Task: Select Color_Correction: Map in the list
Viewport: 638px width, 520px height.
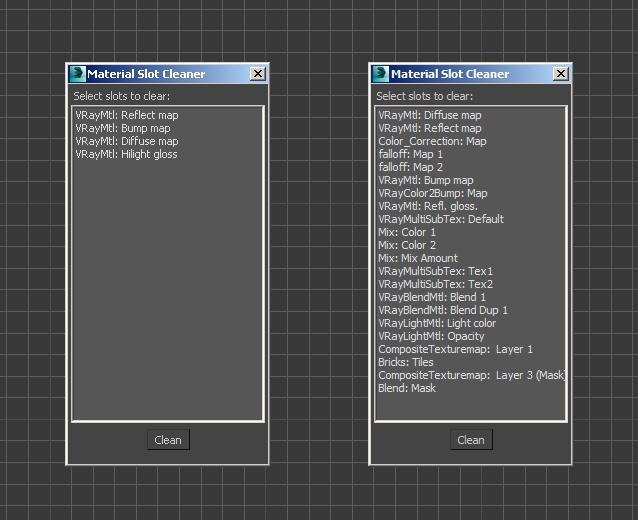Action: (432, 141)
